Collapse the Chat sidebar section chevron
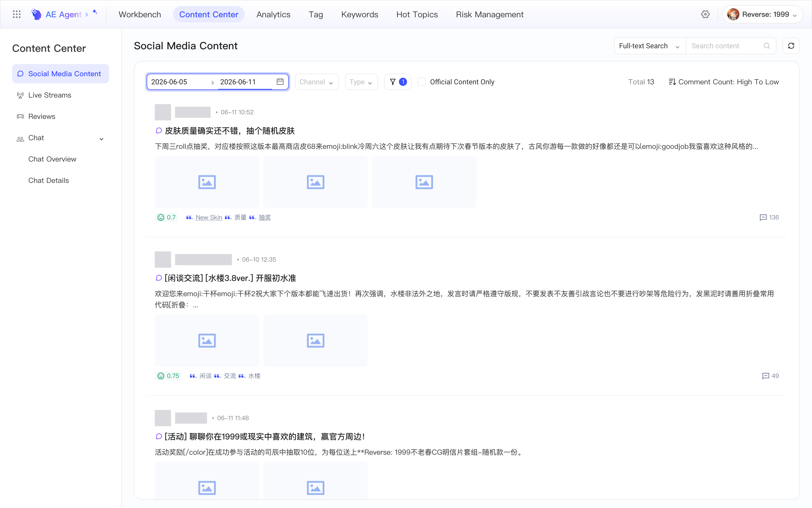The height and width of the screenshot is (508, 812). click(x=101, y=139)
